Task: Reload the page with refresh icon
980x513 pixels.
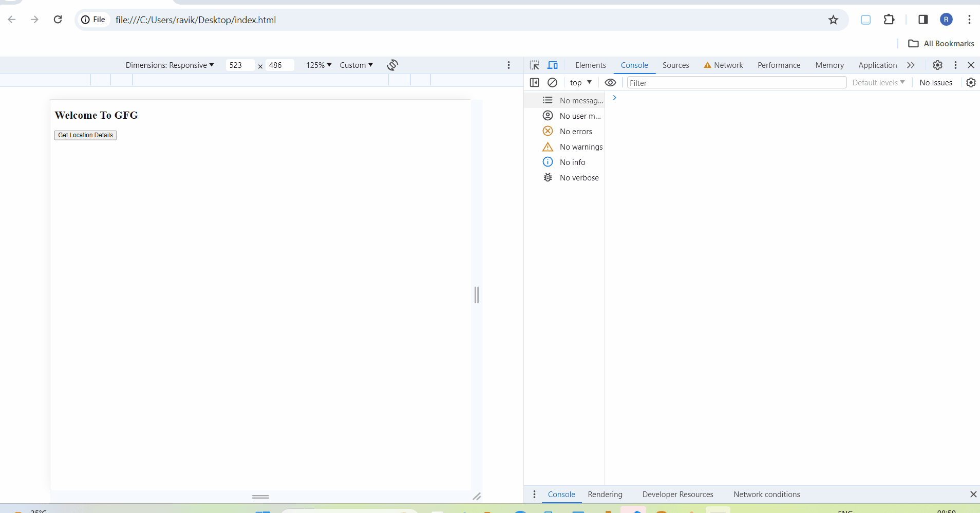Action: tap(58, 20)
